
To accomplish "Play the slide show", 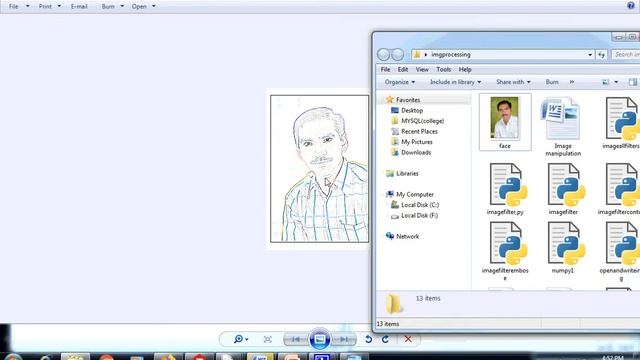I will tap(320, 339).
